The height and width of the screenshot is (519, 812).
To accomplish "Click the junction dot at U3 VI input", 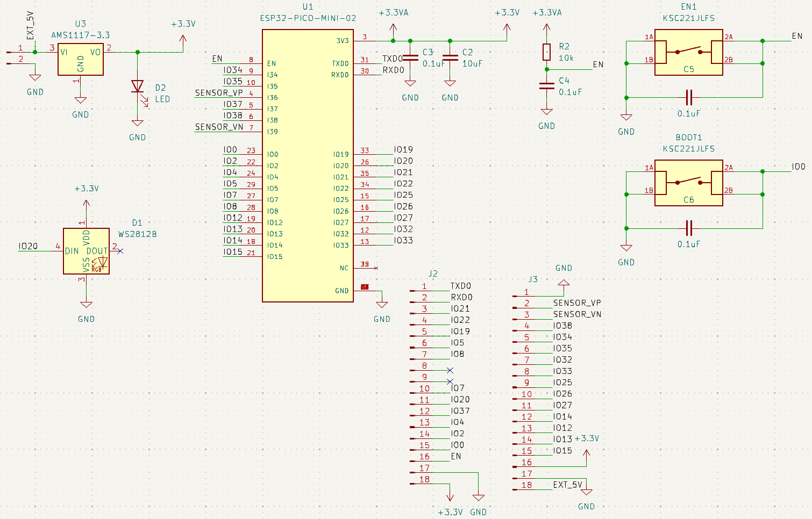I will (35, 52).
